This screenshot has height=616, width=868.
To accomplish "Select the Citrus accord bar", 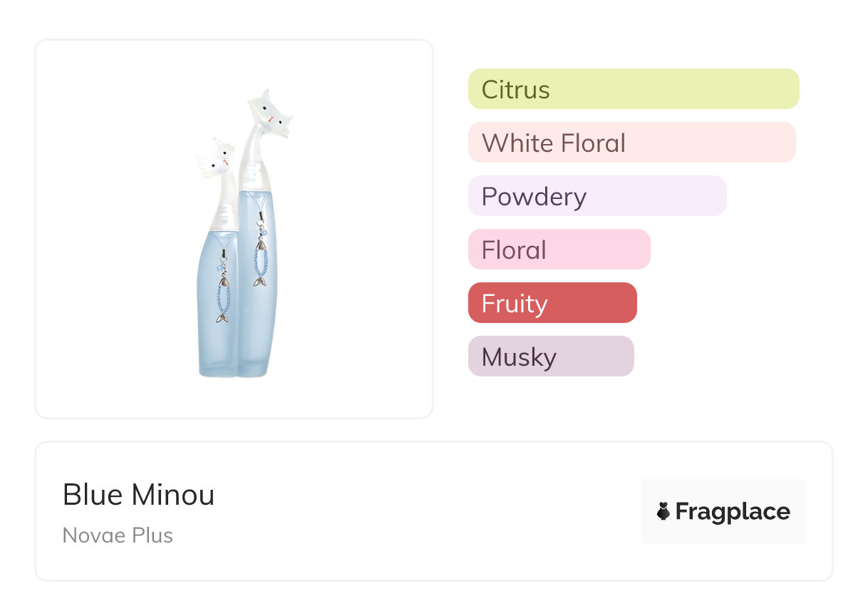I will tap(633, 89).
